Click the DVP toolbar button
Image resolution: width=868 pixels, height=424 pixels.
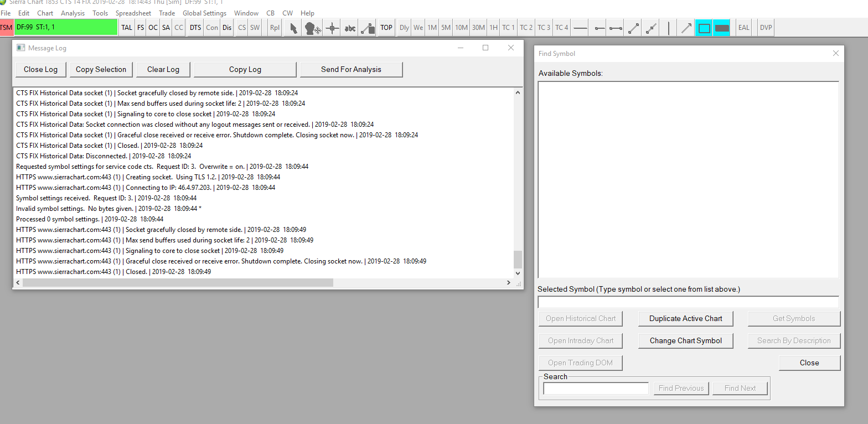[x=766, y=28]
